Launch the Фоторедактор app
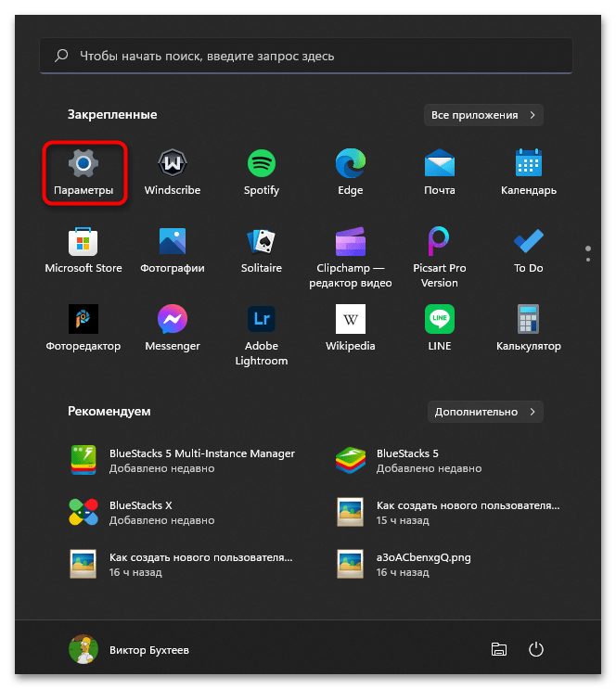 click(x=83, y=328)
